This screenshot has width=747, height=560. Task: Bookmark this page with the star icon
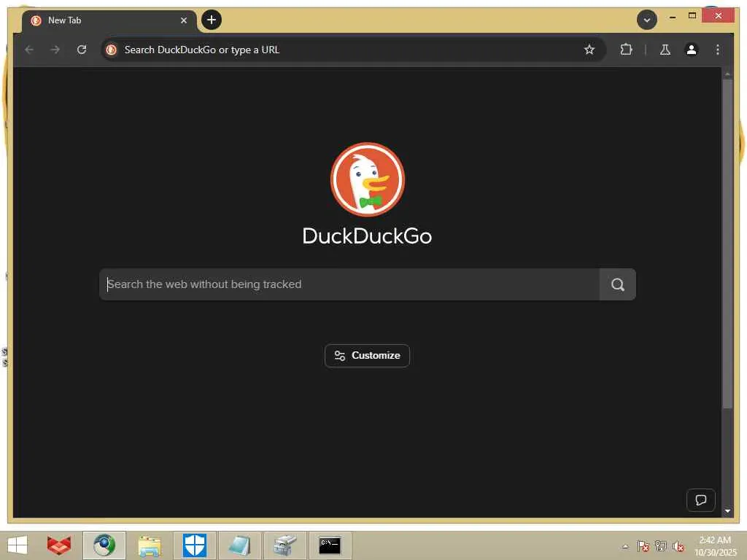point(589,50)
